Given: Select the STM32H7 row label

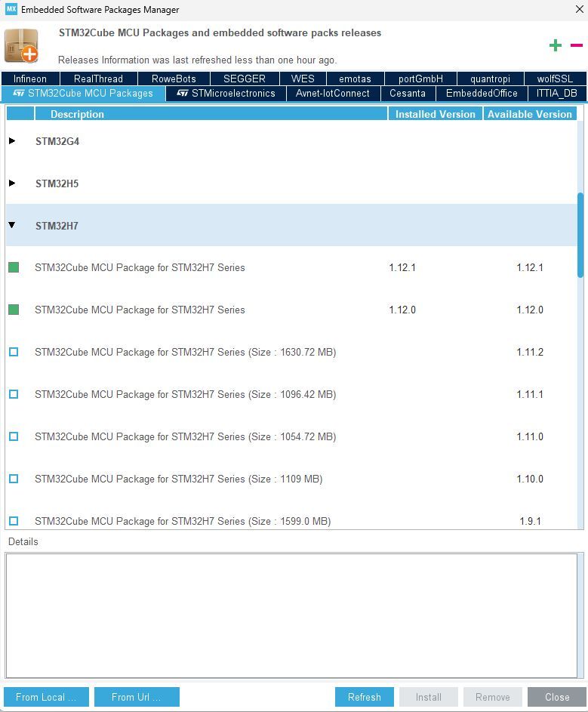Looking at the screenshot, I should coord(57,226).
